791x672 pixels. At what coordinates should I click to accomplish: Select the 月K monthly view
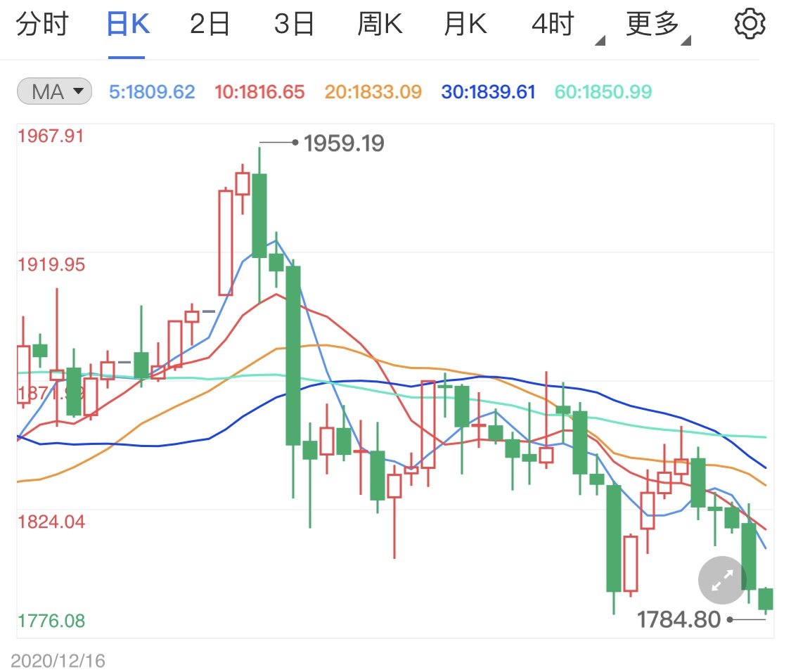pos(465,22)
